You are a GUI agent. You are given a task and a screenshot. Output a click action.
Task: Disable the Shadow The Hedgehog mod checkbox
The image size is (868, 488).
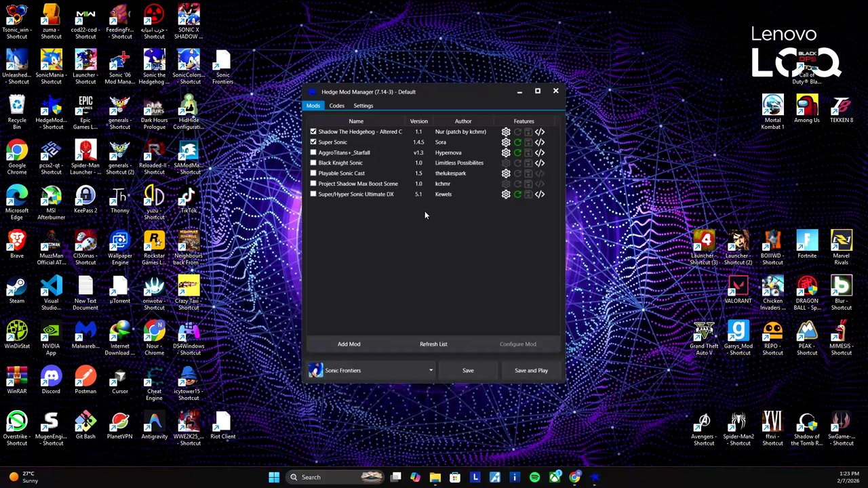point(313,132)
